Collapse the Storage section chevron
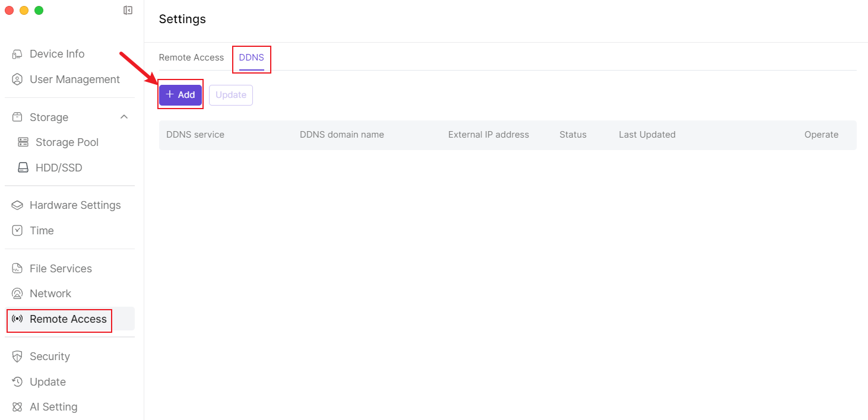The height and width of the screenshot is (420, 868). coord(124,117)
